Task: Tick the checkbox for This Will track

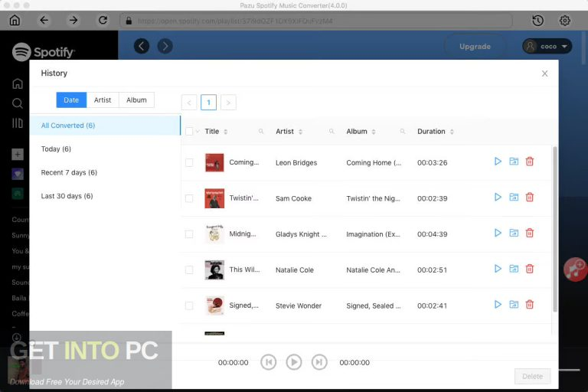Action: 189,269
